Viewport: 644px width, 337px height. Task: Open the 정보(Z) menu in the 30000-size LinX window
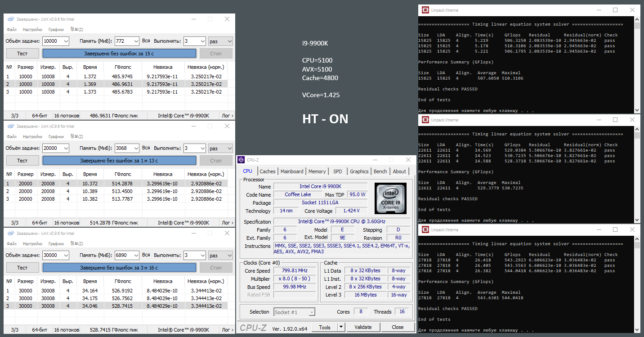tap(76, 244)
